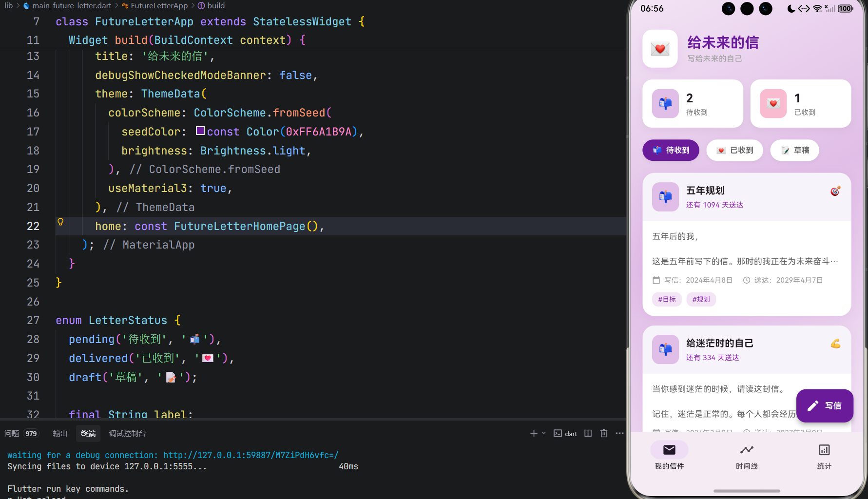868x499 pixels.
Task: Switch to the 终端 terminal tab
Action: tap(88, 433)
